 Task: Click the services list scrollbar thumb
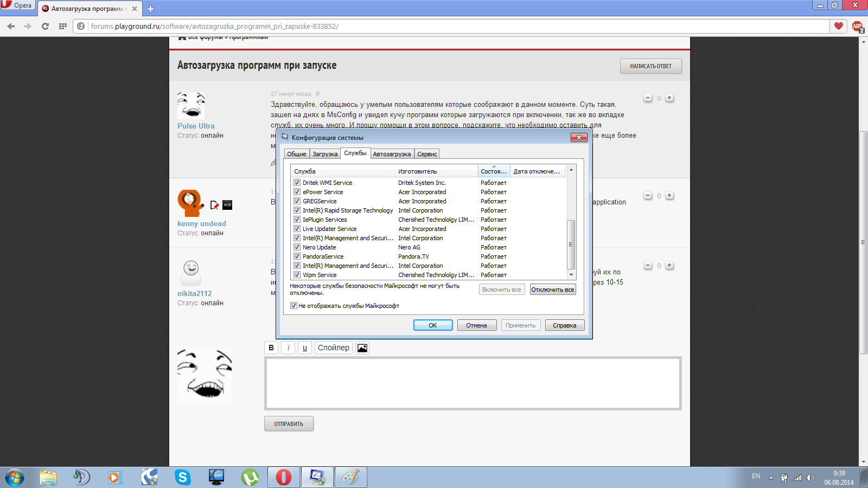tap(571, 245)
